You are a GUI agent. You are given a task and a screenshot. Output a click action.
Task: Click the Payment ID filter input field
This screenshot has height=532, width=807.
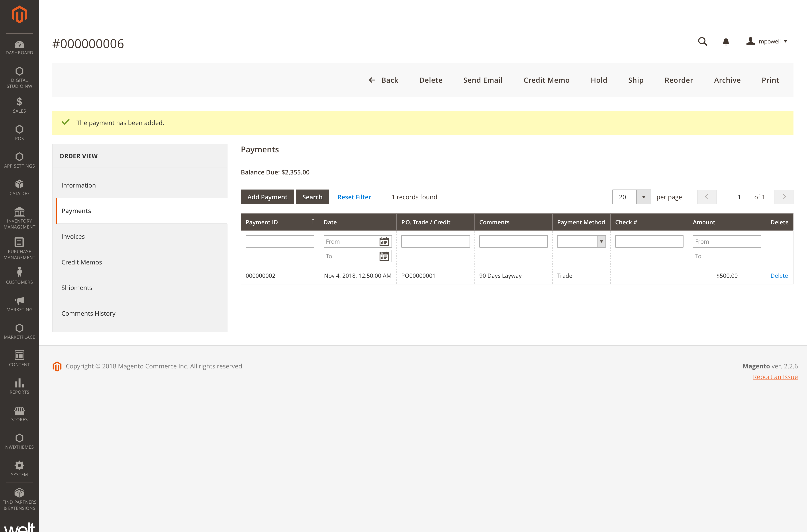(280, 242)
